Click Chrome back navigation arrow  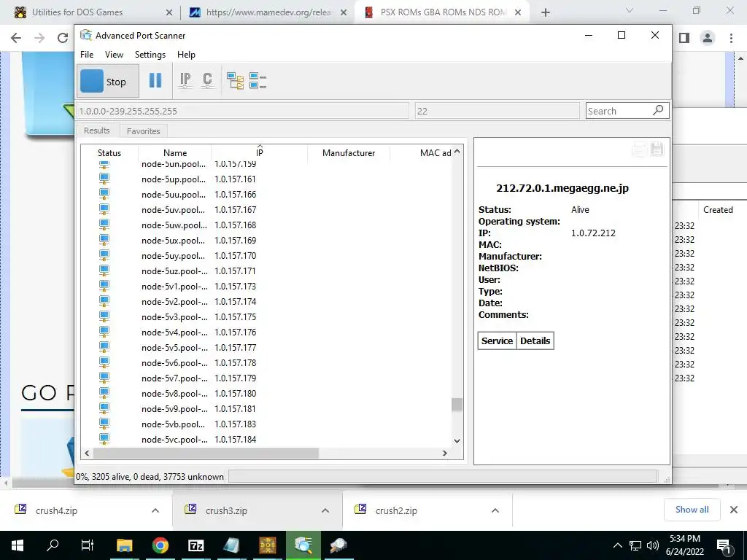16,38
